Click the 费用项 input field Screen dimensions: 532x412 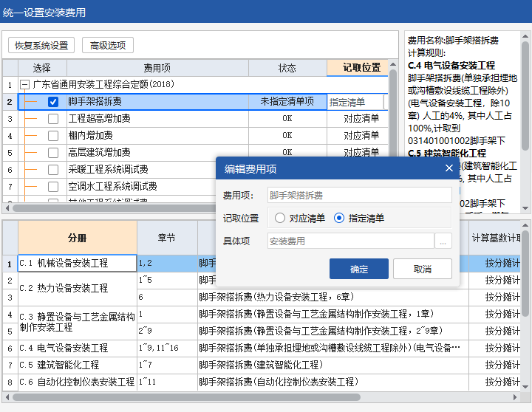(359, 196)
